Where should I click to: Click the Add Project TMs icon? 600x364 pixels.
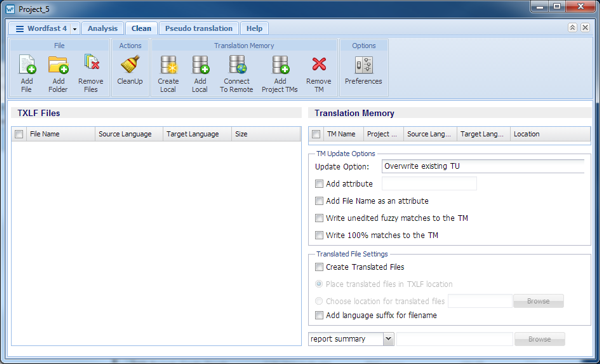point(280,65)
